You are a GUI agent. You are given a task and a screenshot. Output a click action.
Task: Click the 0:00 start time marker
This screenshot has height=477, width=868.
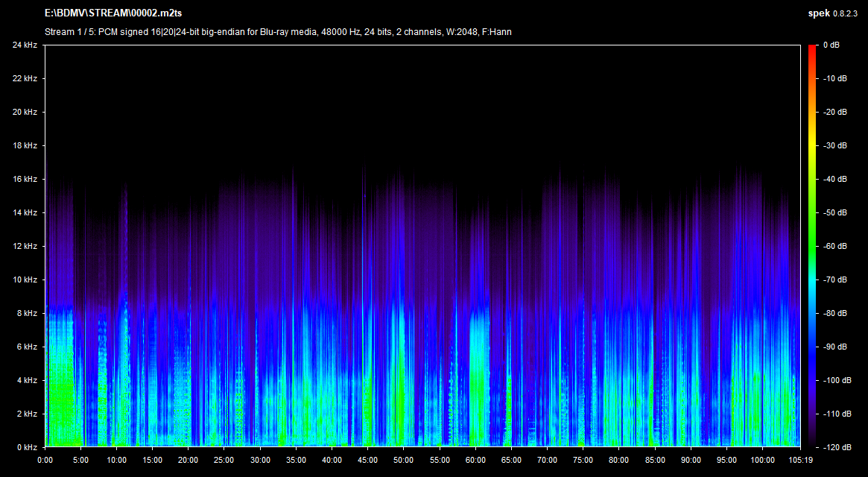pyautogui.click(x=46, y=460)
